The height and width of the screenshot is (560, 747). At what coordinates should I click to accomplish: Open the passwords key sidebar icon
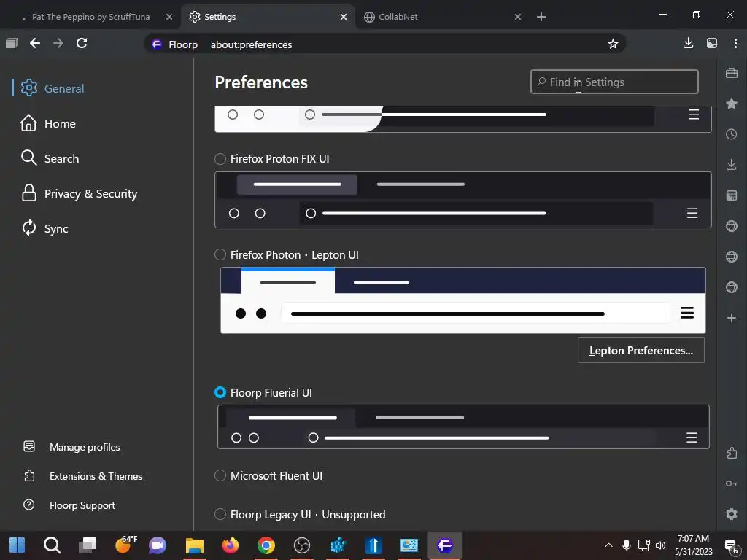click(732, 483)
